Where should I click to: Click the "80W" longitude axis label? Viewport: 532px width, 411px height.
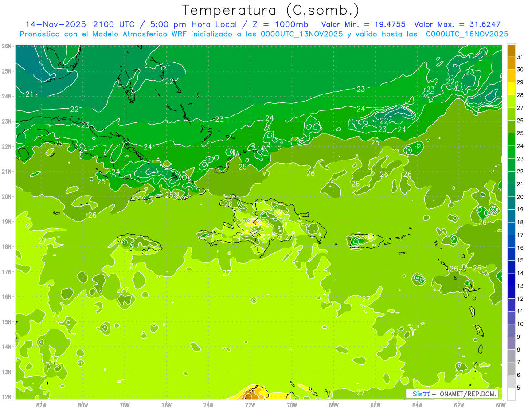click(83, 405)
